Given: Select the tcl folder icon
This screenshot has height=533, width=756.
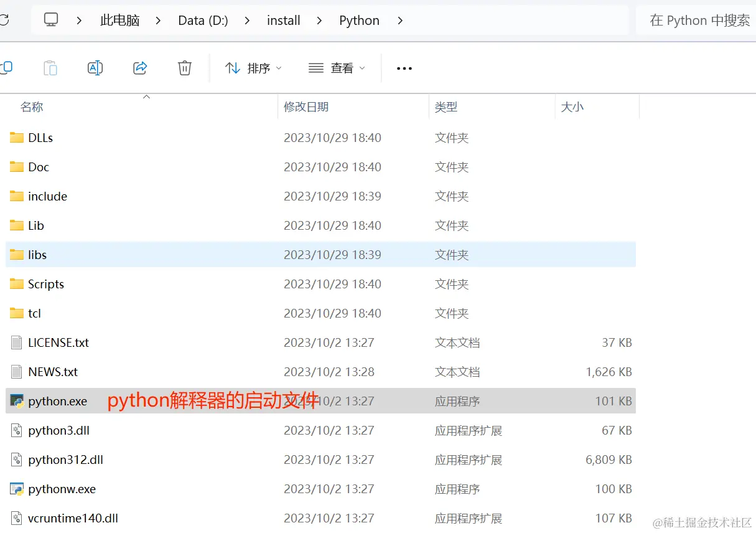Looking at the screenshot, I should pos(17,313).
